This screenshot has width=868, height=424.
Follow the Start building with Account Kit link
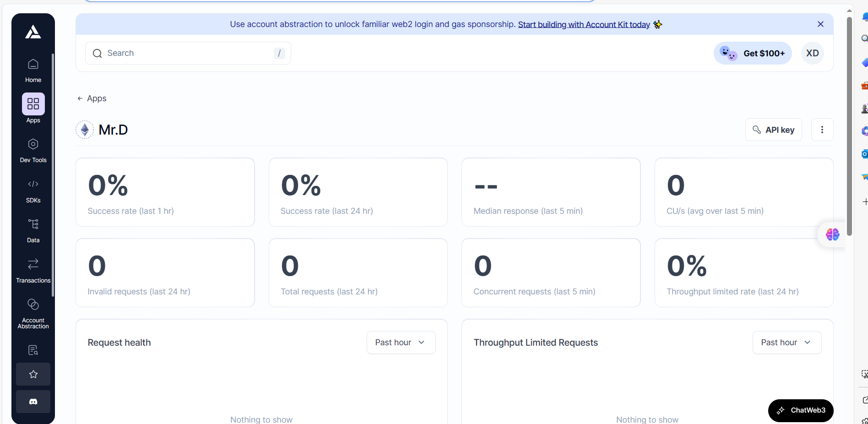584,25
